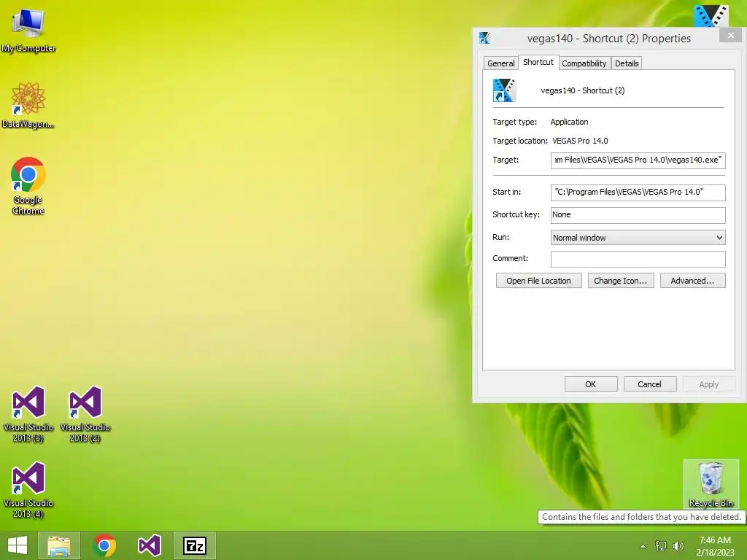Select Visual Studio 2013 (4) desktop icon
The width and height of the screenshot is (747, 560).
click(x=28, y=490)
